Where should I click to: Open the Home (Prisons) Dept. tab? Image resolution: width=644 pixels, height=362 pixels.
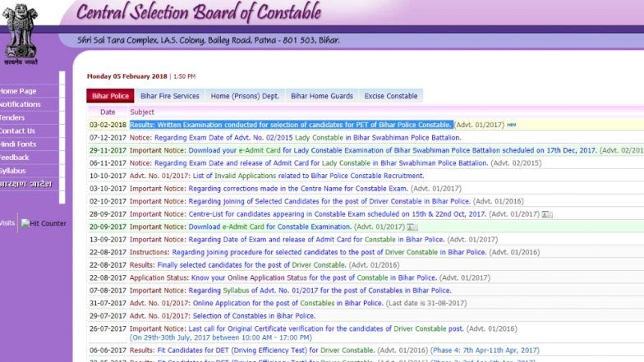coord(245,95)
